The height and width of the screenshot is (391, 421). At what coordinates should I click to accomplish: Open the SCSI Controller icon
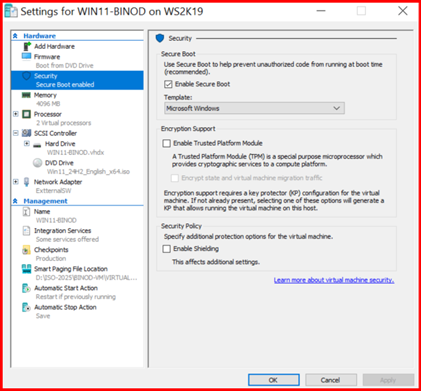[26, 133]
